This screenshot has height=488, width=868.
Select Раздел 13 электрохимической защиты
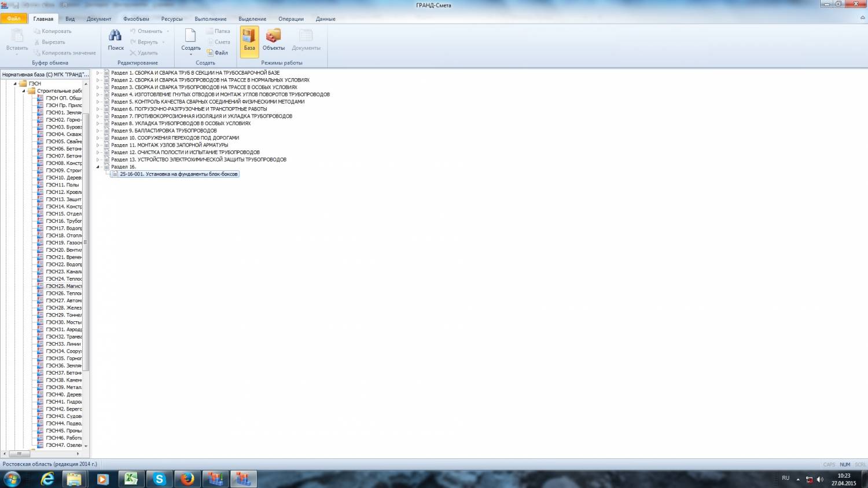[x=198, y=160]
